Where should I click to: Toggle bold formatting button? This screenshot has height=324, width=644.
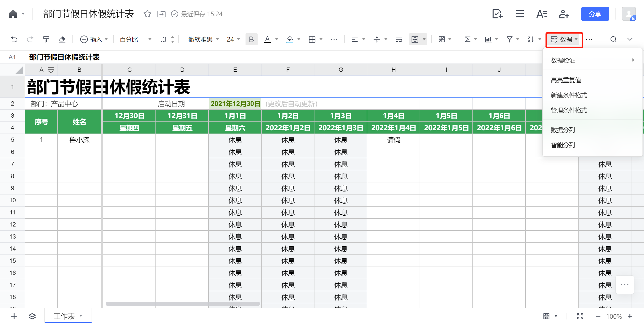[251, 39]
